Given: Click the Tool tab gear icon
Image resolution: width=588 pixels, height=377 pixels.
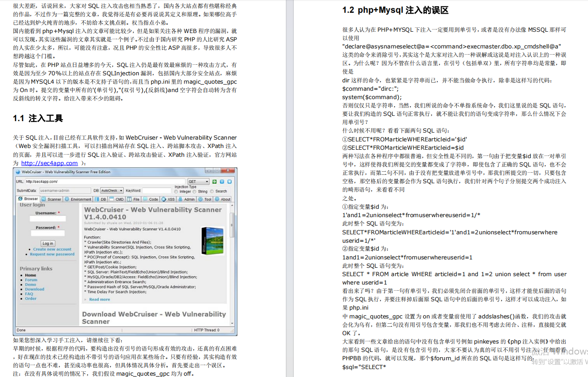Looking at the screenshot, I should [x=200, y=199].
